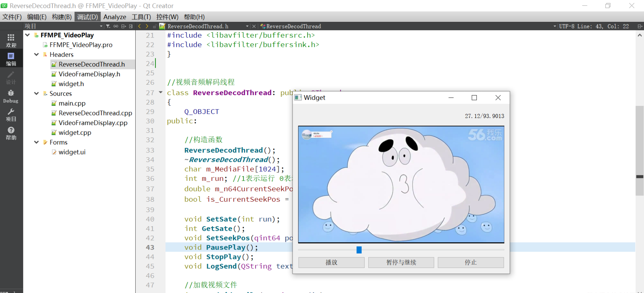Click the video frame display in Widget
The width and height of the screenshot is (644, 293).
401,184
